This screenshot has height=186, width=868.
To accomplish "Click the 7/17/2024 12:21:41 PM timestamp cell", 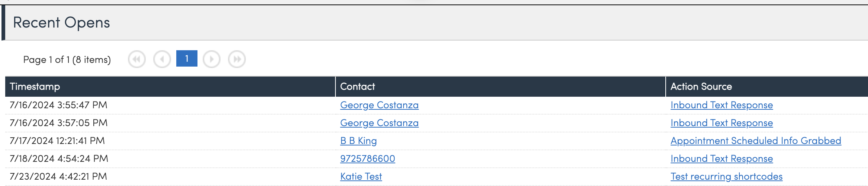I will 57,141.
